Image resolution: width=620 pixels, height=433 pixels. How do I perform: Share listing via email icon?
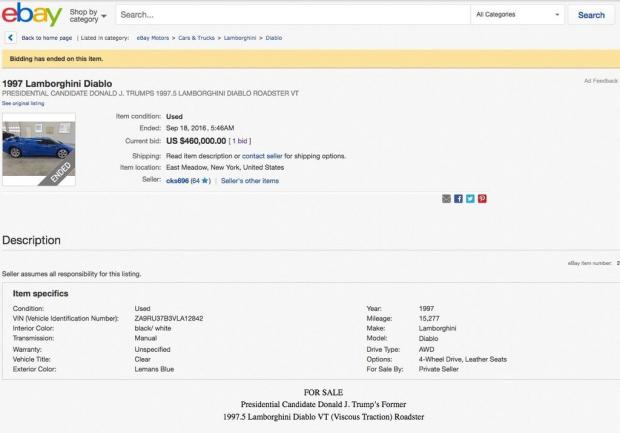tap(446, 199)
